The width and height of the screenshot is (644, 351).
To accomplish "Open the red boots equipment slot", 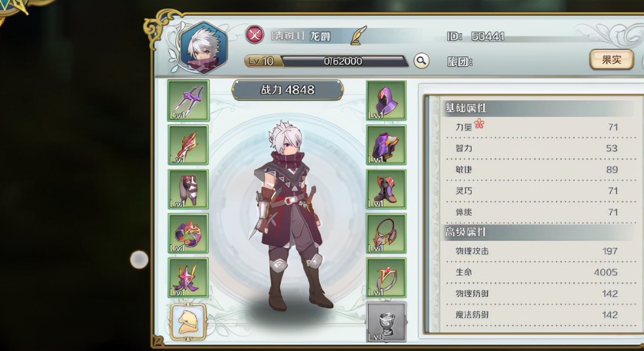I will (x=386, y=189).
